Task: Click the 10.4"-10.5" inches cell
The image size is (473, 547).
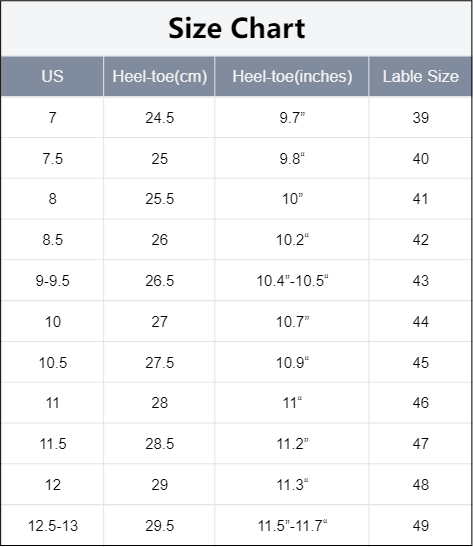Action: (x=292, y=280)
